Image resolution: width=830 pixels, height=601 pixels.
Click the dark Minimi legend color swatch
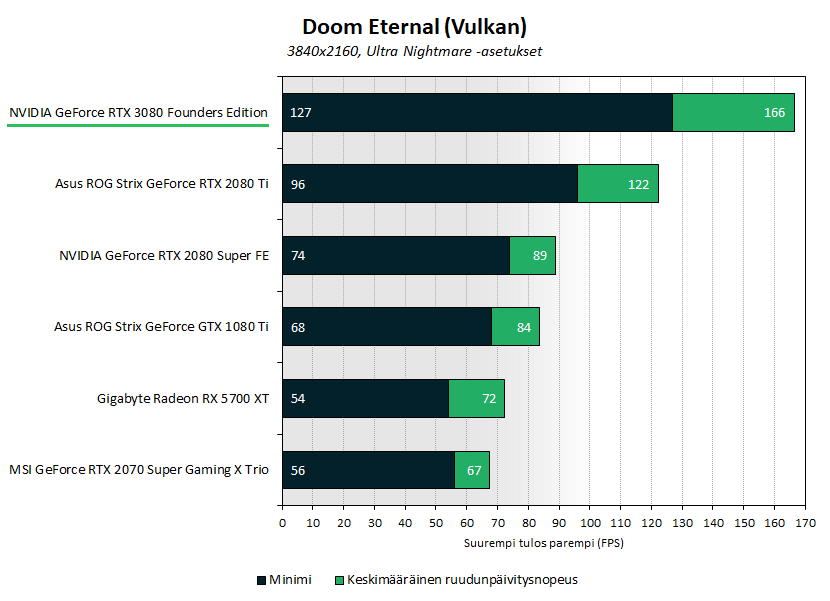(261, 580)
